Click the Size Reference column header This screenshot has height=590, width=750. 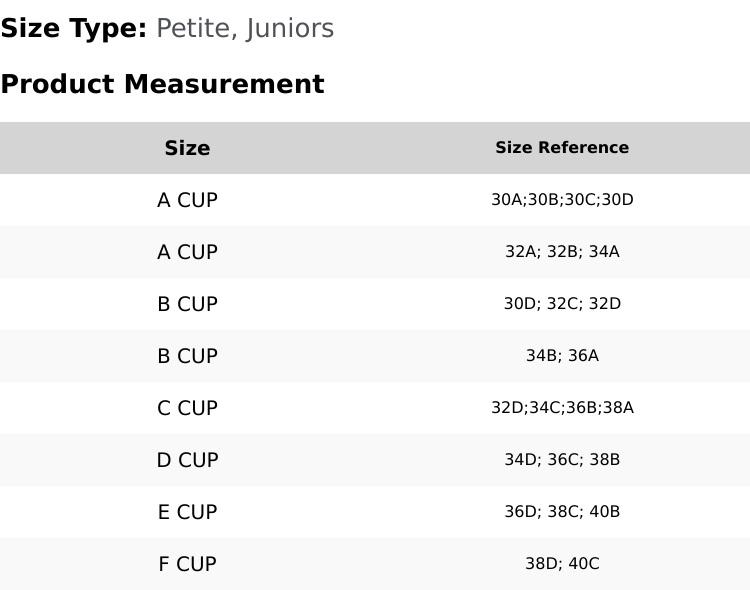pos(562,148)
